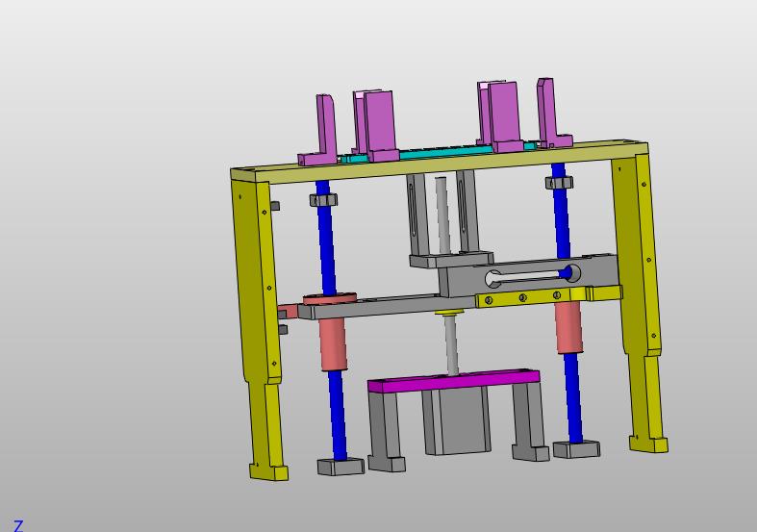Click gray base block under right blue rod
The image size is (757, 532).
click(x=577, y=449)
